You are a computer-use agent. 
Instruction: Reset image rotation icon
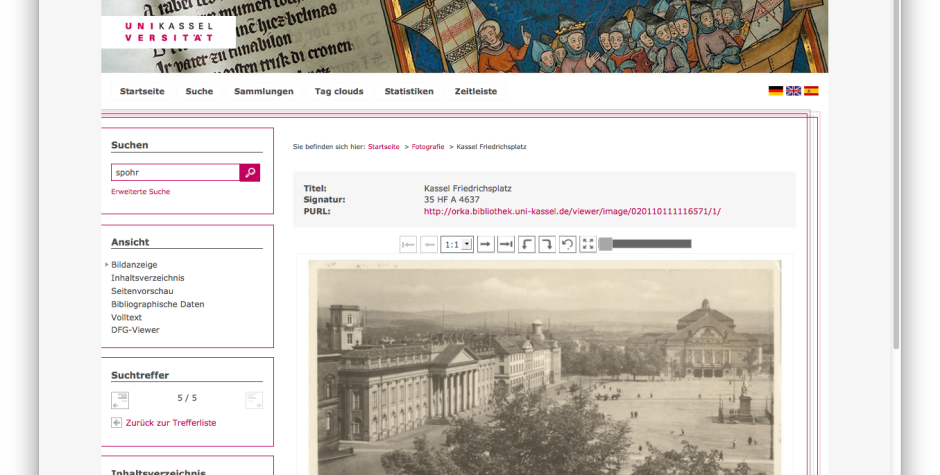click(568, 244)
